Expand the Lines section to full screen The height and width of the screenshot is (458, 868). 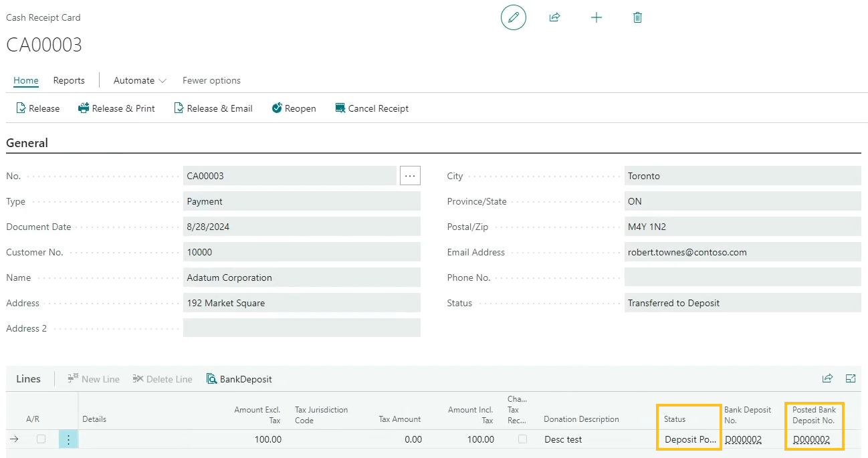tap(851, 378)
